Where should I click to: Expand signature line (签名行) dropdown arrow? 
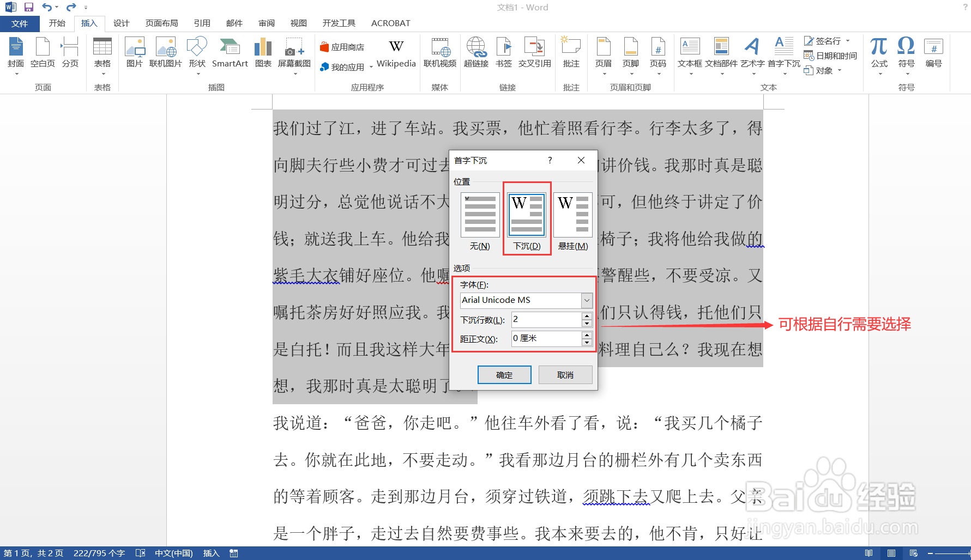click(848, 41)
